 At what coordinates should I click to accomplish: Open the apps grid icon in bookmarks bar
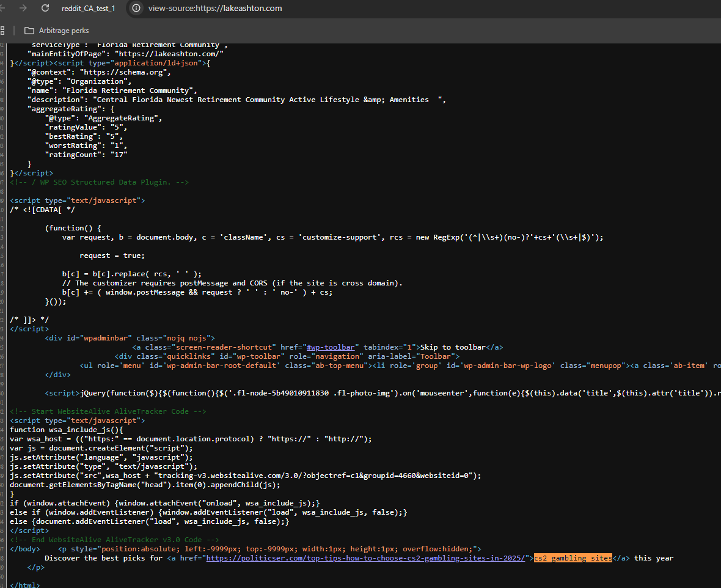[x=2, y=31]
